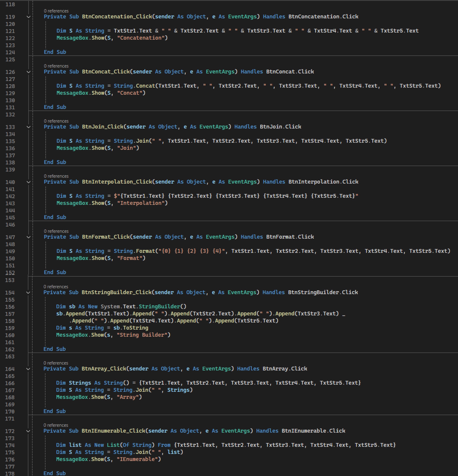Click the Strings variable on line 166

coord(80,383)
